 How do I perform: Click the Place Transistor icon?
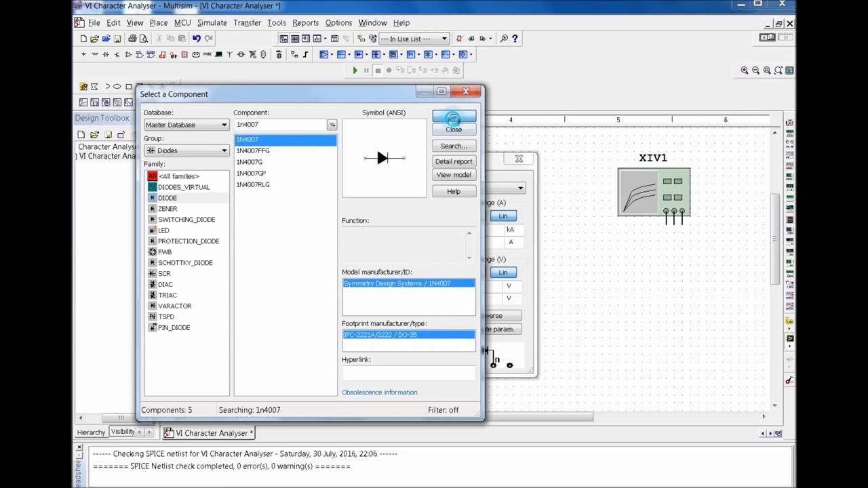click(117, 54)
